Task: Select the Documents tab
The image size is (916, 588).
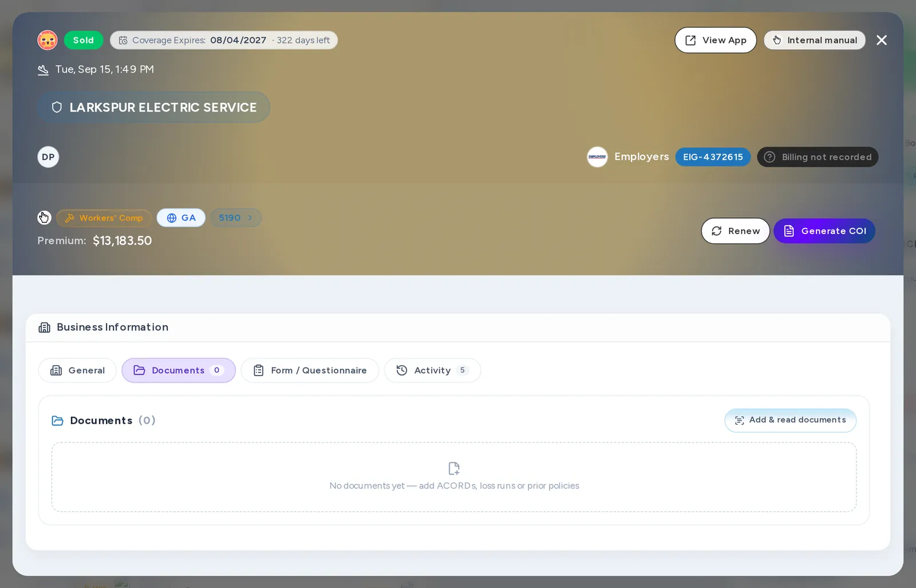Action: point(179,370)
